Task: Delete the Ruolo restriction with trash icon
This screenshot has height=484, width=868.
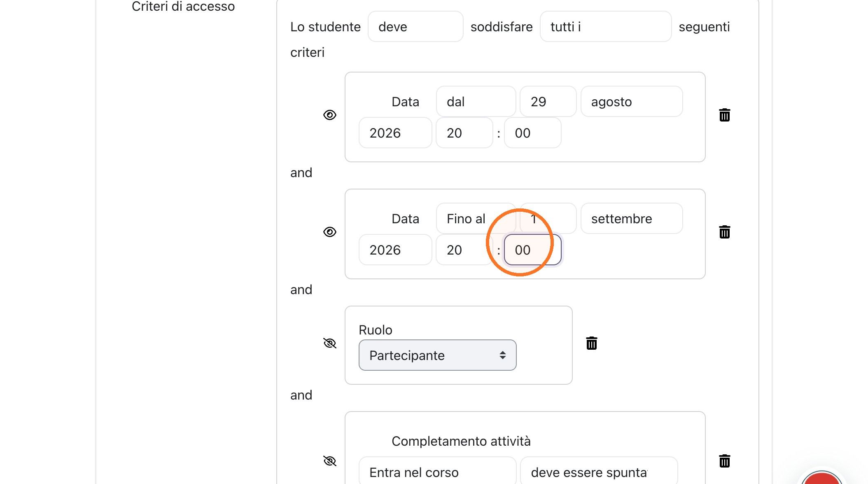Action: [591, 343]
